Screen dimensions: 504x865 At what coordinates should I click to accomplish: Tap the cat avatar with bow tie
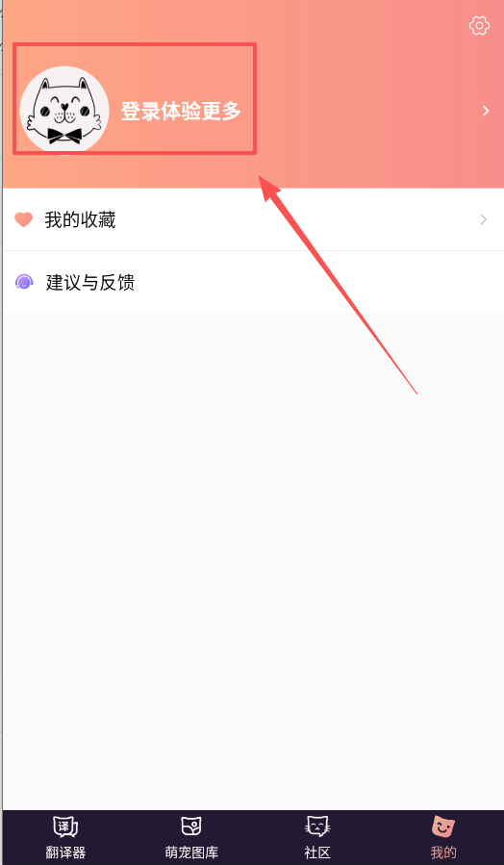(64, 109)
